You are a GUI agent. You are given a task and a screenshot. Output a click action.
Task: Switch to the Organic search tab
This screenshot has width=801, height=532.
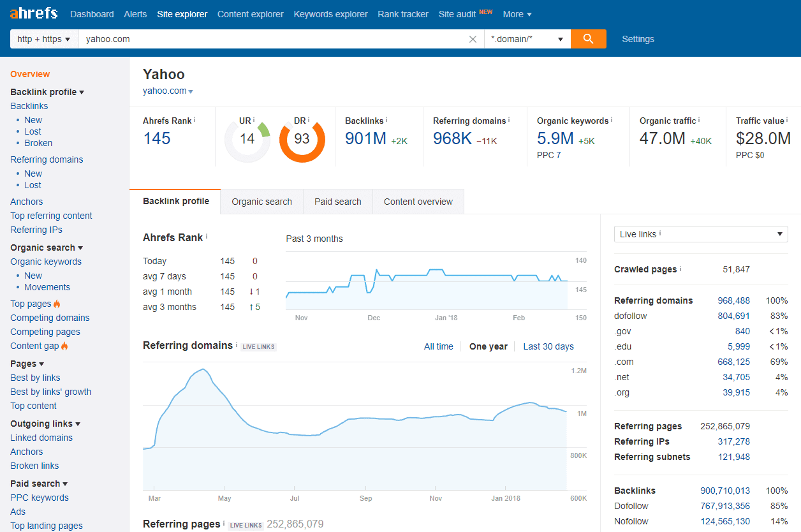[x=261, y=202]
